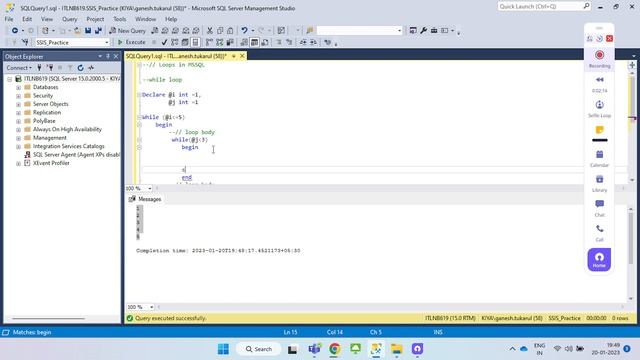Click the Paste icon in toolbar
This screenshot has width=640, height=360.
coord(230,31)
